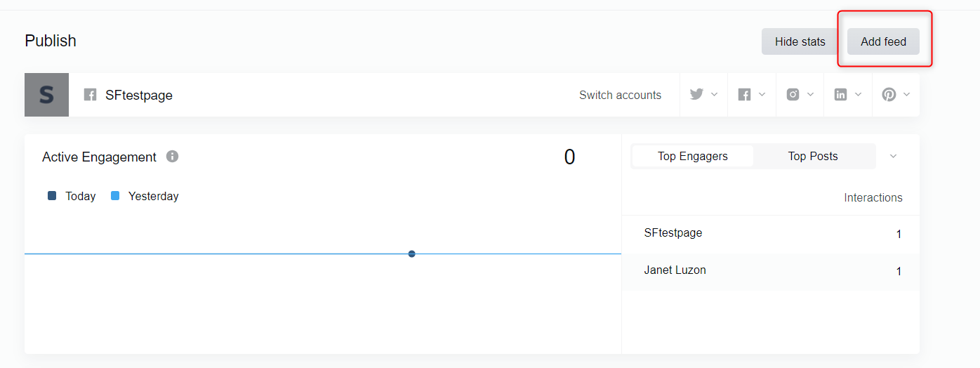Screen dimensions: 980x368
Task: Toggle the Yesterday series legend
Action: [x=145, y=196]
